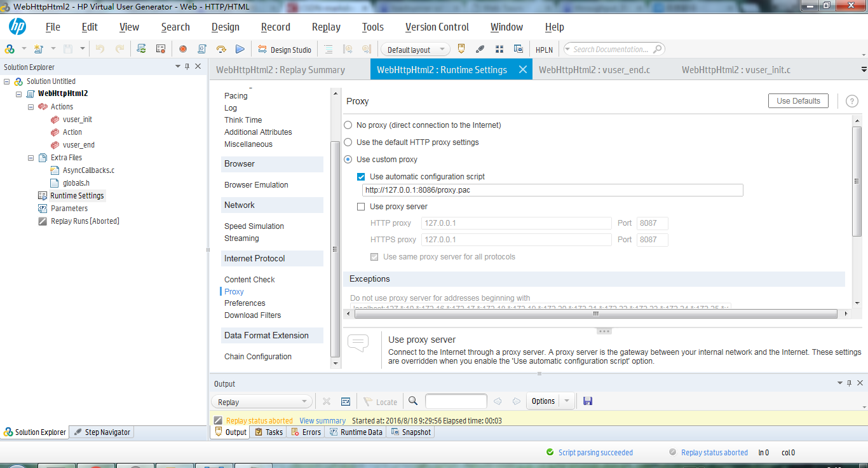Open the Replay menu
This screenshot has height=468, width=868.
326,27
